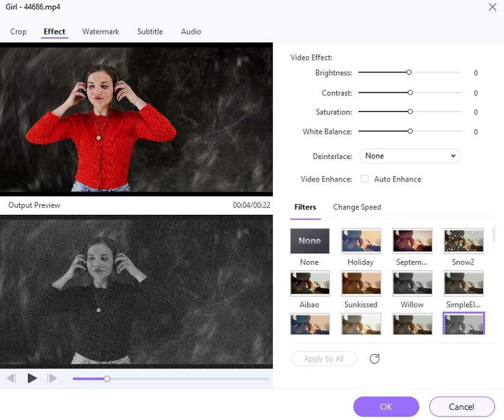This screenshot has width=504, height=420.
Task: Choose the None filter thumbnail
Action: 310,241
